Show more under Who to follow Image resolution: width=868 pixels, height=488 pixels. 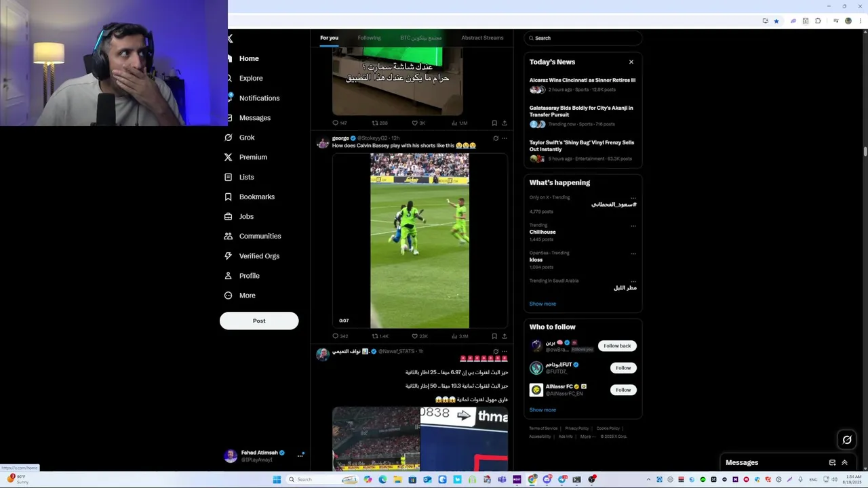[x=542, y=410]
